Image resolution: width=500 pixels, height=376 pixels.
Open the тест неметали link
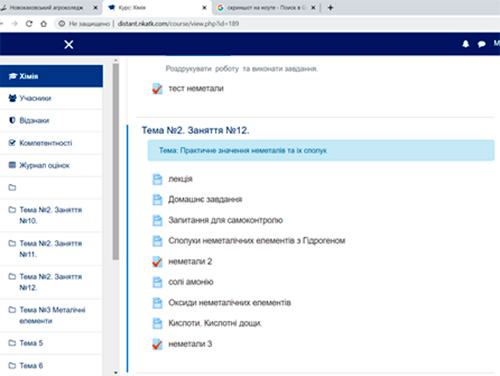coord(196,89)
